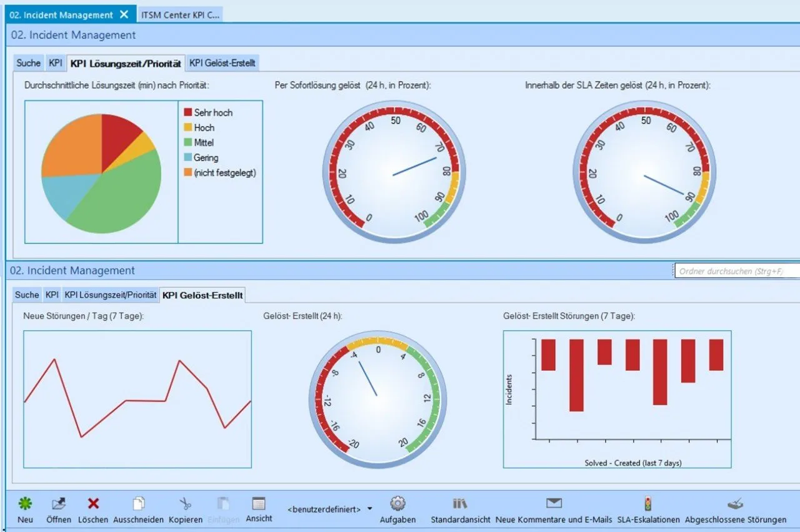Select upper KPI Lösungszeit/Priorität tab

tap(126, 63)
